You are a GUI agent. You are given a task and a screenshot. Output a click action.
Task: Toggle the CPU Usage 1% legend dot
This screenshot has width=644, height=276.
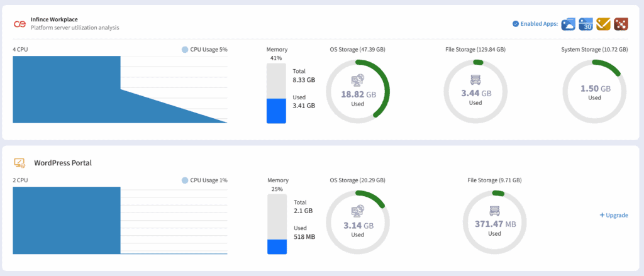coord(184,180)
